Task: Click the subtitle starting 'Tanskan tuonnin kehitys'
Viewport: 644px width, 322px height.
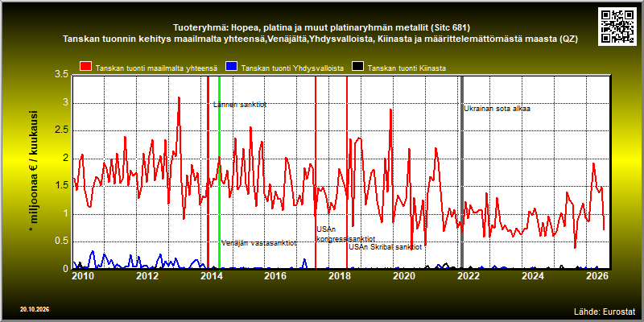Action: pyautogui.click(x=320, y=39)
